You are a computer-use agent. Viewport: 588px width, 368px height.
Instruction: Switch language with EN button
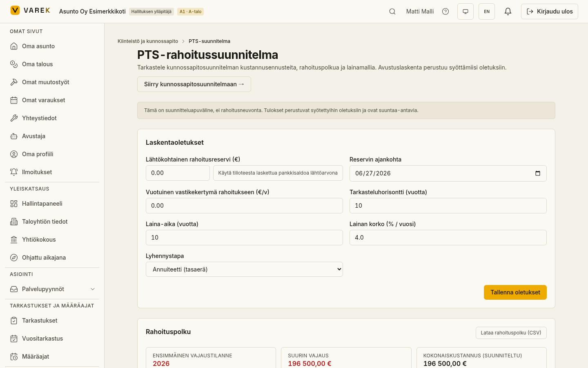point(487,11)
